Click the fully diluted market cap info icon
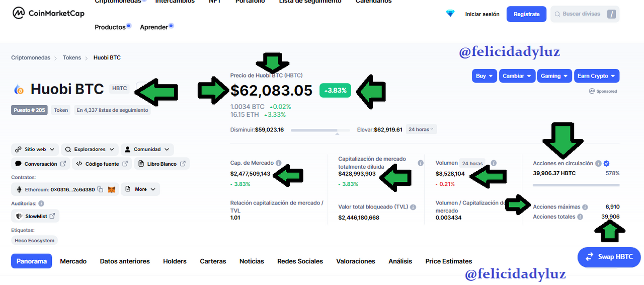Viewport: 644px width, 285px height. point(421,163)
